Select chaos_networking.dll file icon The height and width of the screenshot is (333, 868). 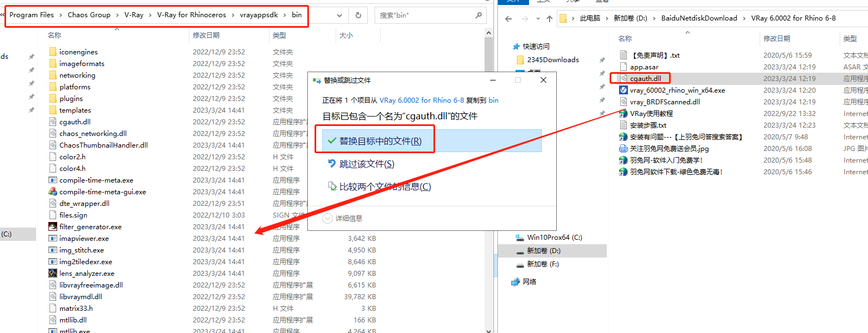pos(53,133)
